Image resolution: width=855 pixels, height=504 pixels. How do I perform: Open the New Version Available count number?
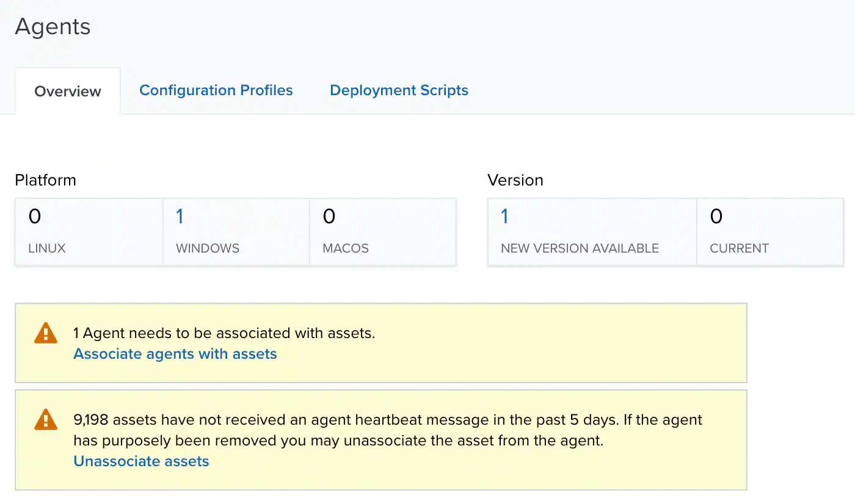[x=504, y=216]
